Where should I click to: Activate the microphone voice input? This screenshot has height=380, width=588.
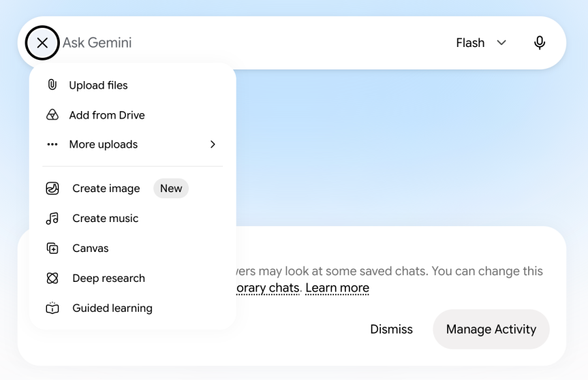(539, 43)
